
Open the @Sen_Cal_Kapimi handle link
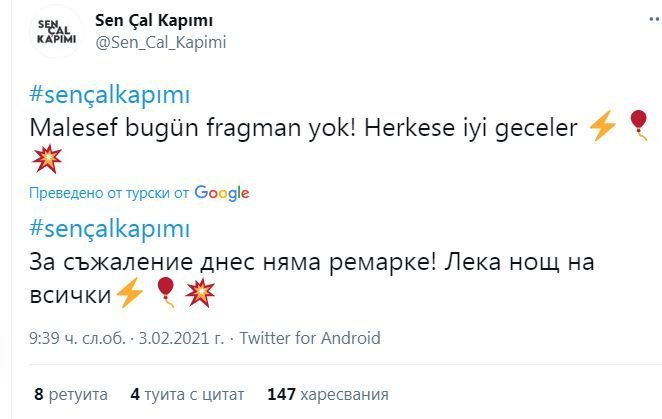pyautogui.click(x=160, y=42)
